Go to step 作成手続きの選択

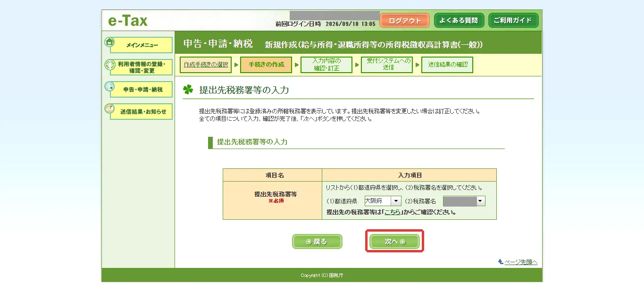click(206, 65)
